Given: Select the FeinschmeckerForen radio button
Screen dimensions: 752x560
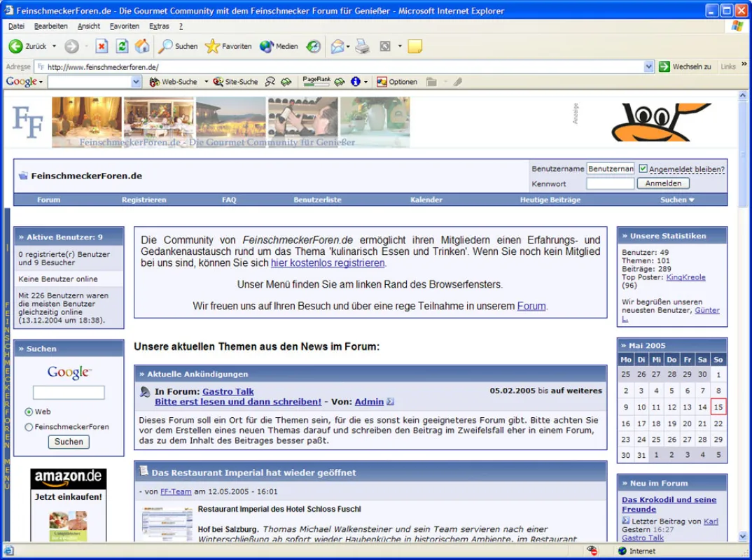Looking at the screenshot, I should [x=29, y=427].
